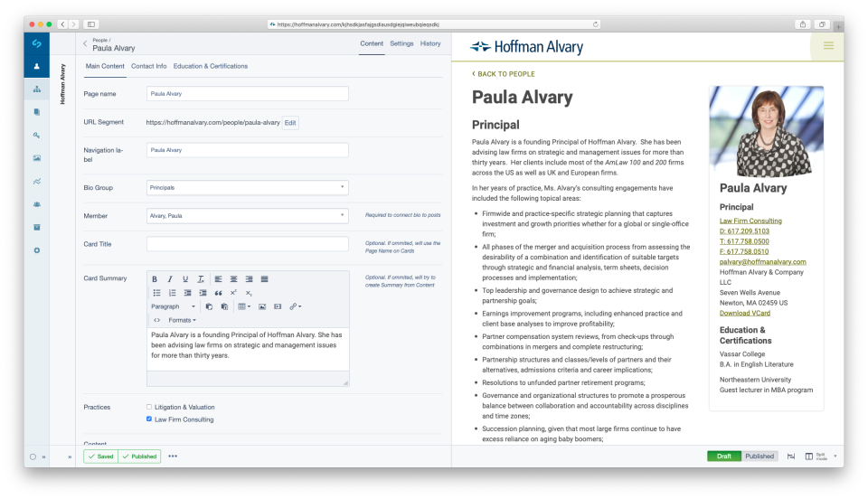Select the Education & Certifications tab
The height and width of the screenshot is (499, 868).
(211, 66)
